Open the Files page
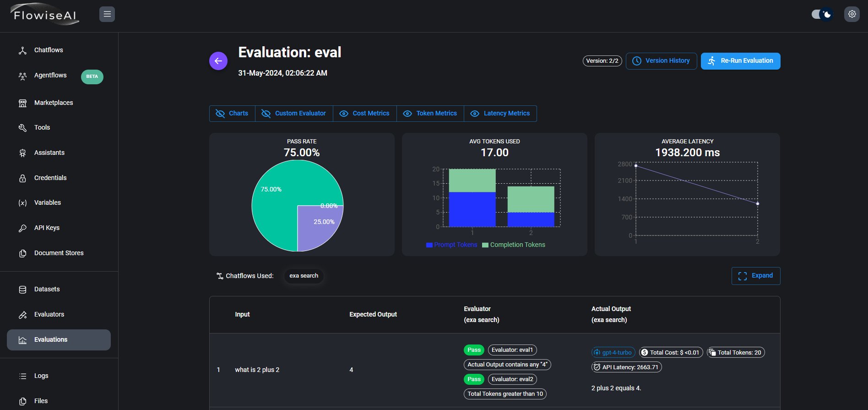868x410 pixels. (59, 401)
